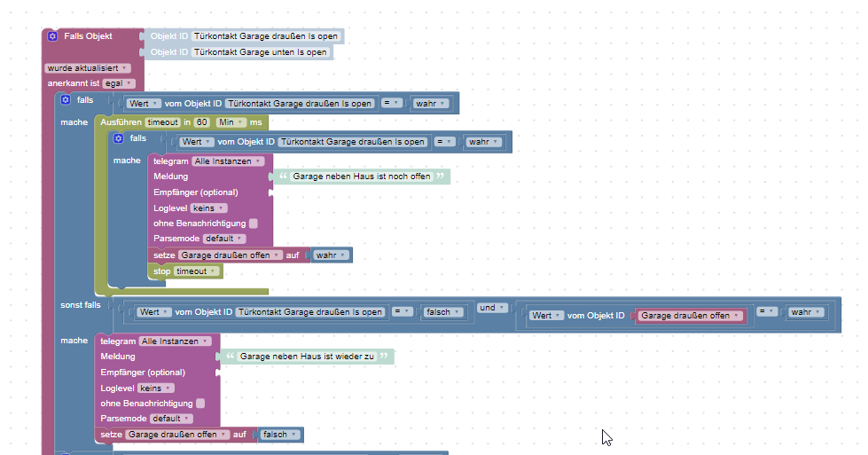The height and width of the screenshot is (455, 868).
Task: Open 'Min' unit dropdown in Ausführen block
Action: pyautogui.click(x=231, y=122)
